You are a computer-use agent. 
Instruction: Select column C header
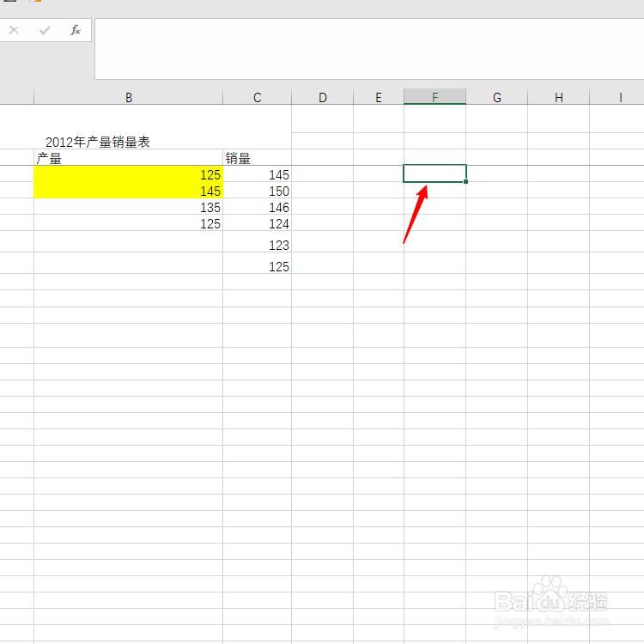tap(257, 97)
